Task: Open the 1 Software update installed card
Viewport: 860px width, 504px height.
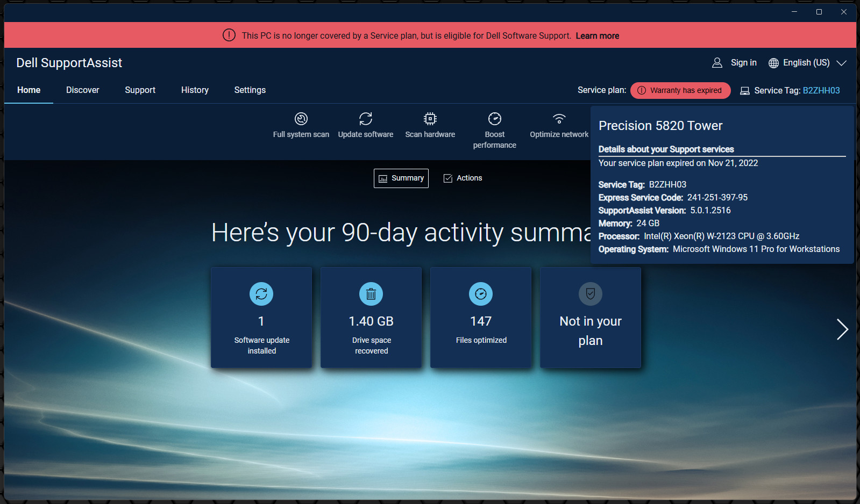Action: [x=261, y=318]
